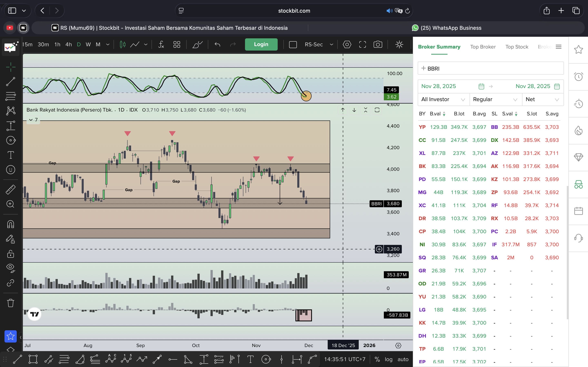
Task: Open the indicators fx menu
Action: [161, 44]
